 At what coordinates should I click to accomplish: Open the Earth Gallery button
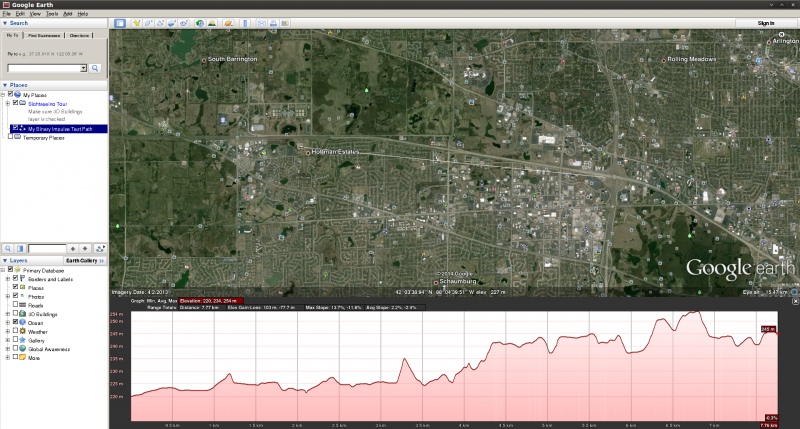click(x=85, y=261)
